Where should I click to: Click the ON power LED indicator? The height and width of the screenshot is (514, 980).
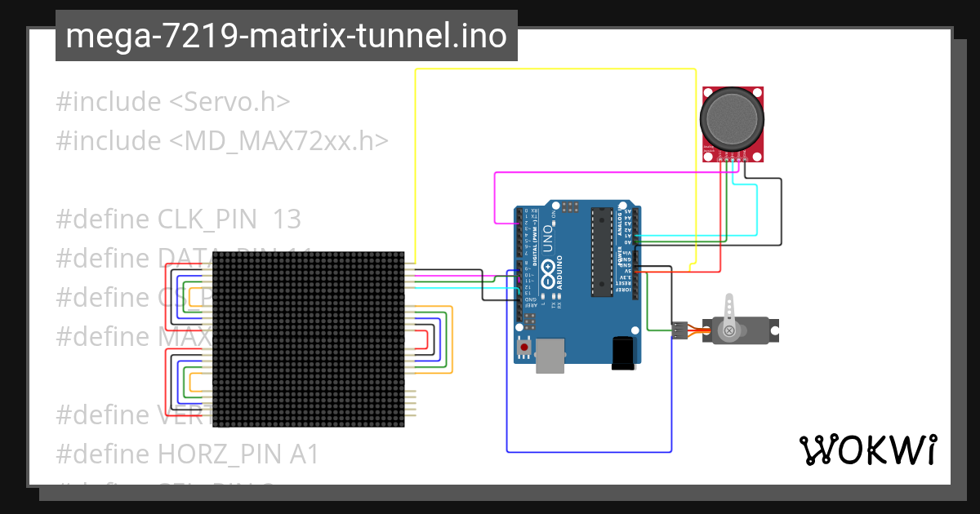point(554,223)
